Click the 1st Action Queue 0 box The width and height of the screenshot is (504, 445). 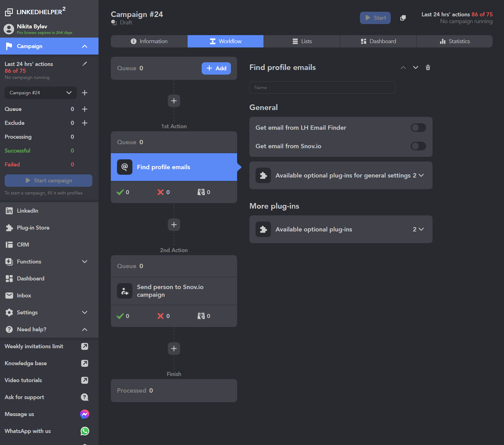click(x=174, y=142)
